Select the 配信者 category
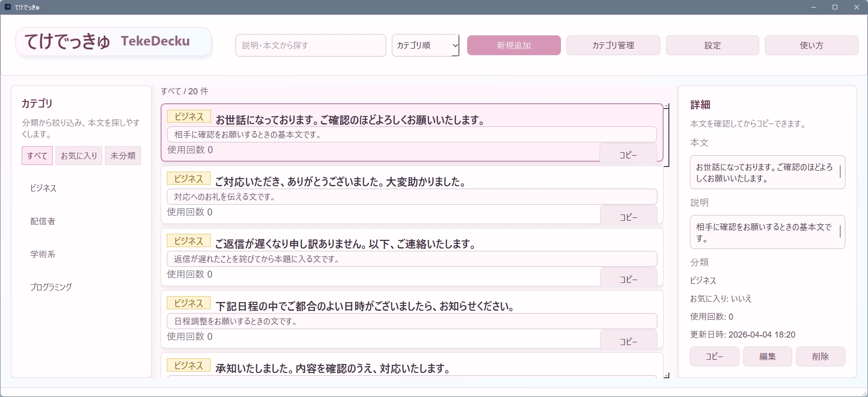 [43, 221]
